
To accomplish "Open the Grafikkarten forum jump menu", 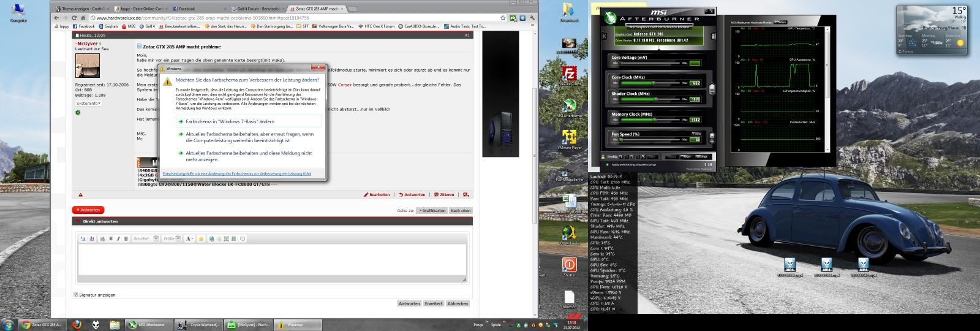I will tap(432, 210).
